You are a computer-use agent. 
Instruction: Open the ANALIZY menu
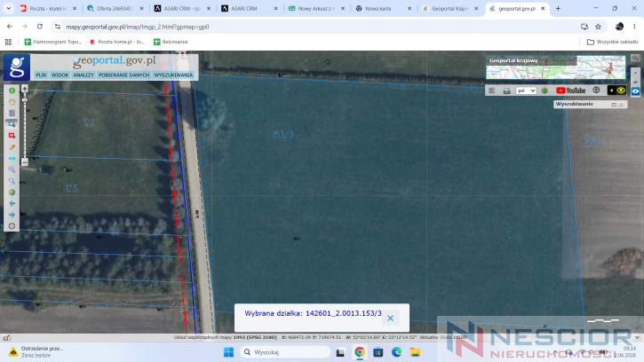[83, 75]
